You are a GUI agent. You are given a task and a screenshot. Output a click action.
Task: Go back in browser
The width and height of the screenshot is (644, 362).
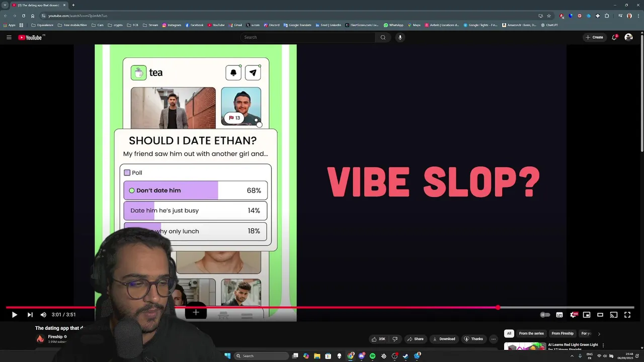pyautogui.click(x=5, y=16)
